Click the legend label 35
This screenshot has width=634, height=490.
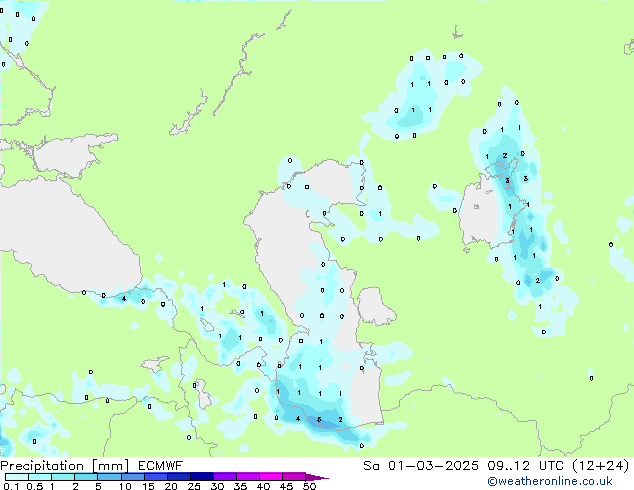[x=240, y=486]
